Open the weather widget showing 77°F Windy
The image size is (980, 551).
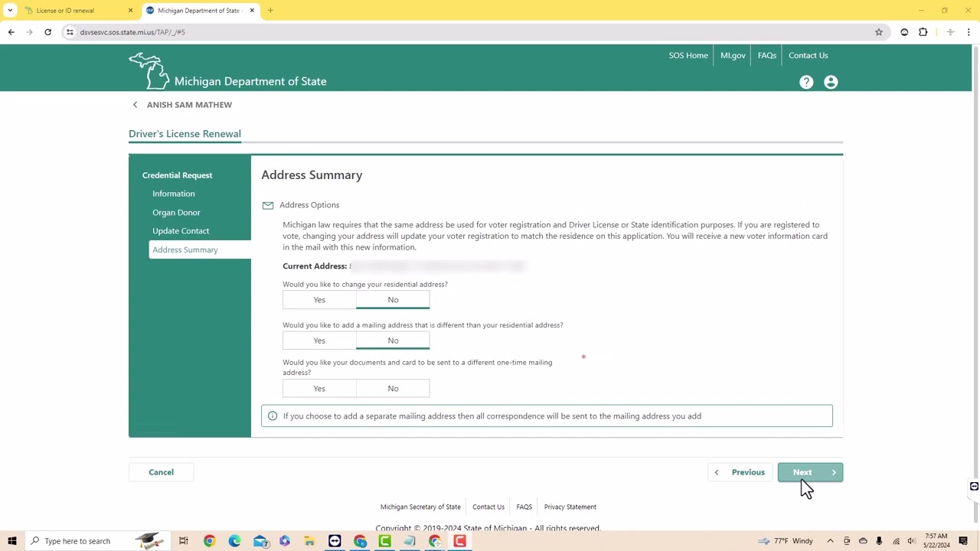point(786,541)
